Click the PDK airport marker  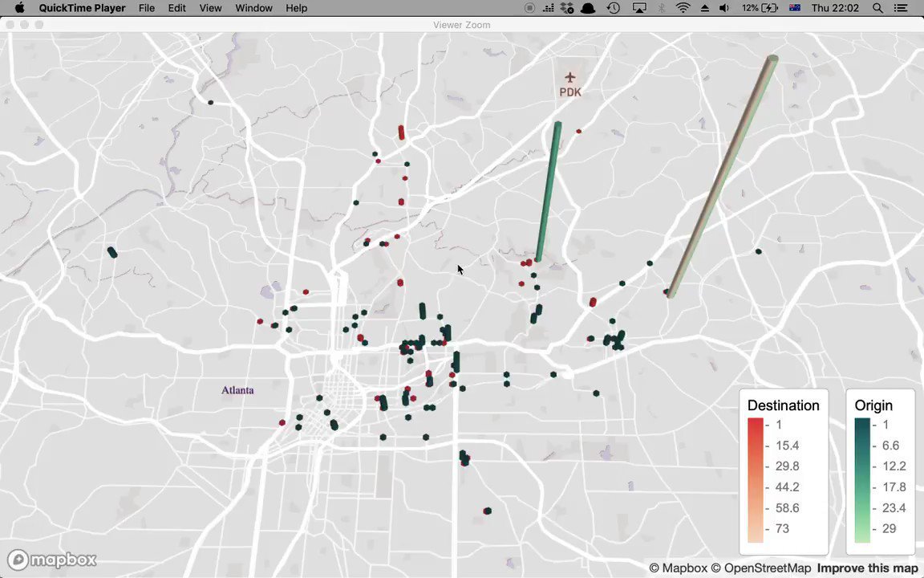[569, 78]
